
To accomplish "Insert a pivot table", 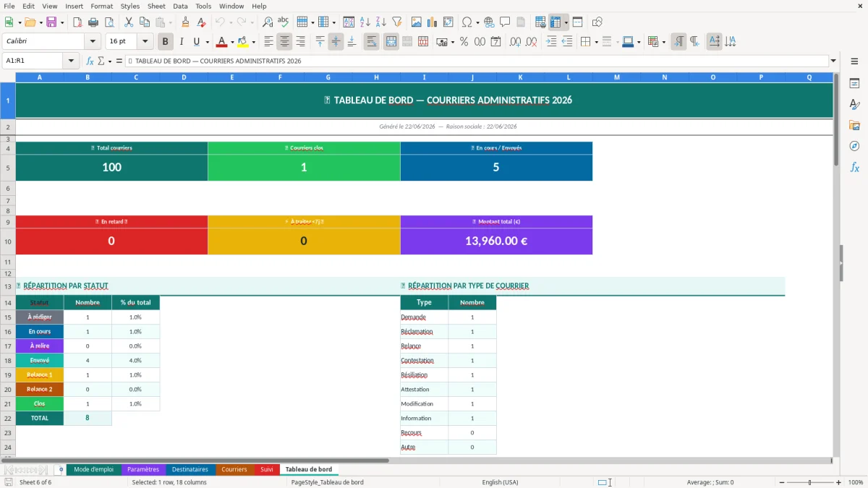I will (448, 22).
